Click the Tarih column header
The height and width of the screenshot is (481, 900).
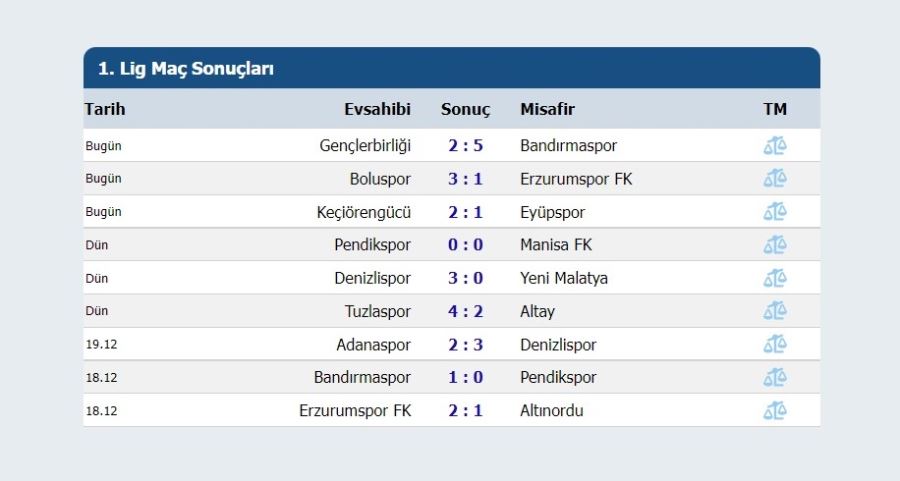click(105, 109)
